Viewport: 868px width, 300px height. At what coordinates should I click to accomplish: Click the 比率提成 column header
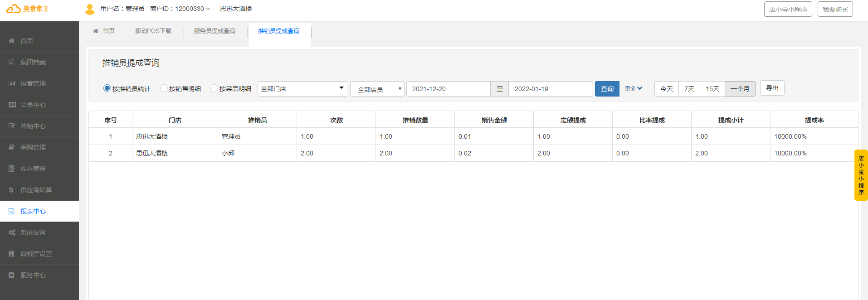pyautogui.click(x=652, y=120)
